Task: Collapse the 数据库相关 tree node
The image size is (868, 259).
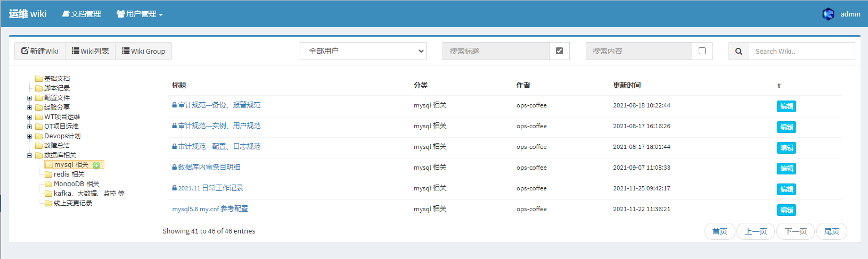Action: pyautogui.click(x=30, y=155)
